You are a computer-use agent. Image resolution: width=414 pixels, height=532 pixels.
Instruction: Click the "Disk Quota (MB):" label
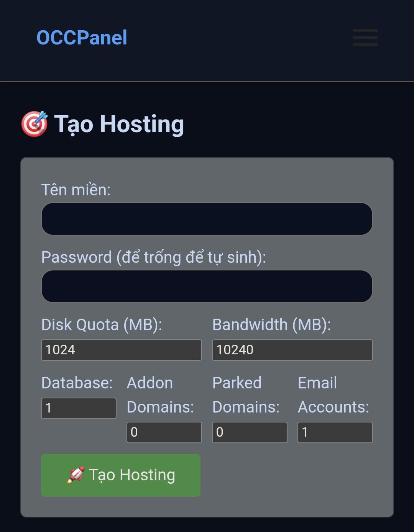point(102,324)
